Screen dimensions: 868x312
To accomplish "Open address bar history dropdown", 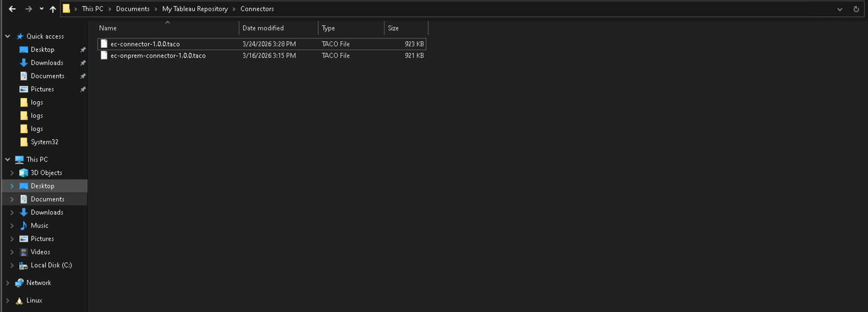I will coord(840,9).
